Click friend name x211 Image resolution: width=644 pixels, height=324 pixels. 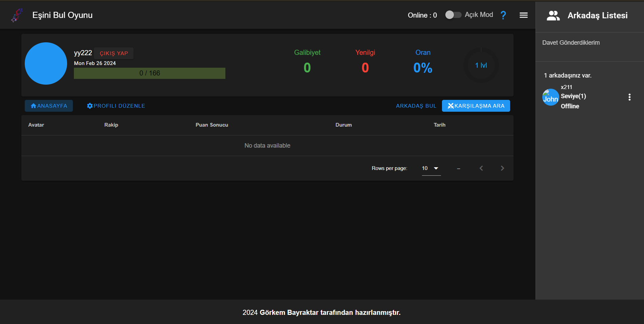point(566,87)
